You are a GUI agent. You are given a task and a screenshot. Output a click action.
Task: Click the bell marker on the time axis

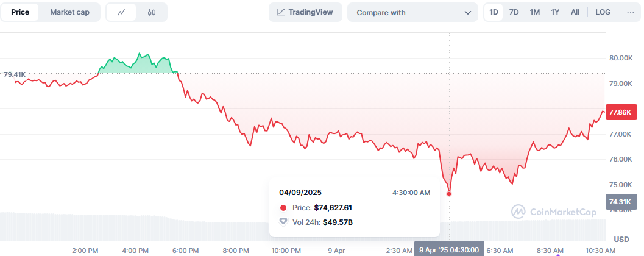click(x=557, y=254)
